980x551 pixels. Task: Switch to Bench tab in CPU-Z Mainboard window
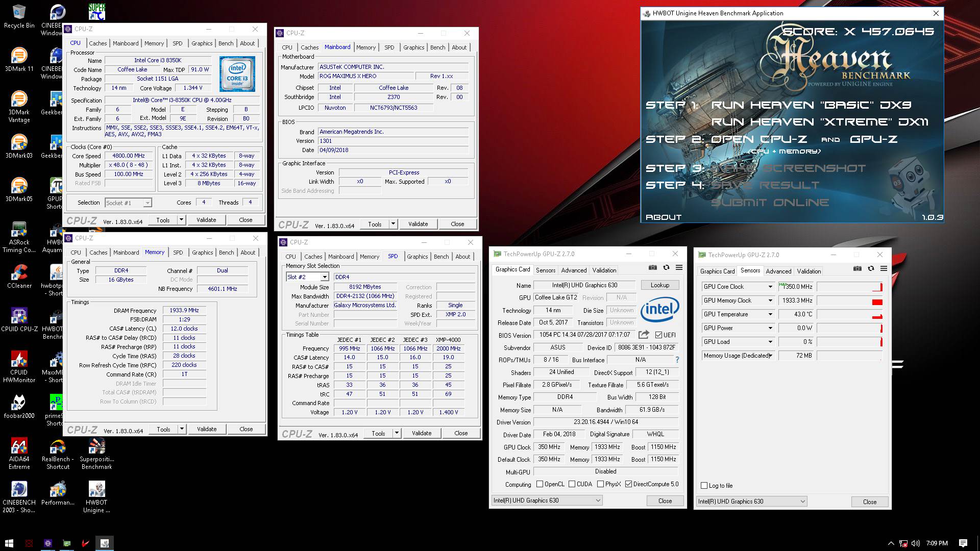tap(438, 47)
